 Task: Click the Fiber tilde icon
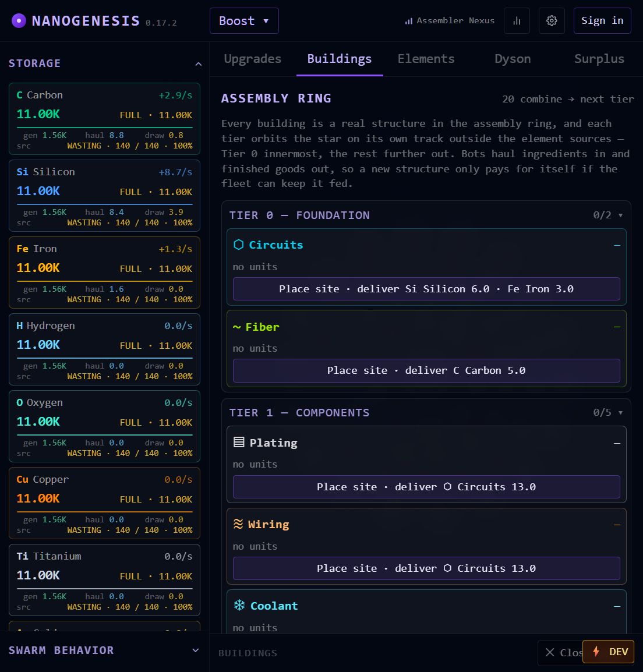(x=236, y=327)
